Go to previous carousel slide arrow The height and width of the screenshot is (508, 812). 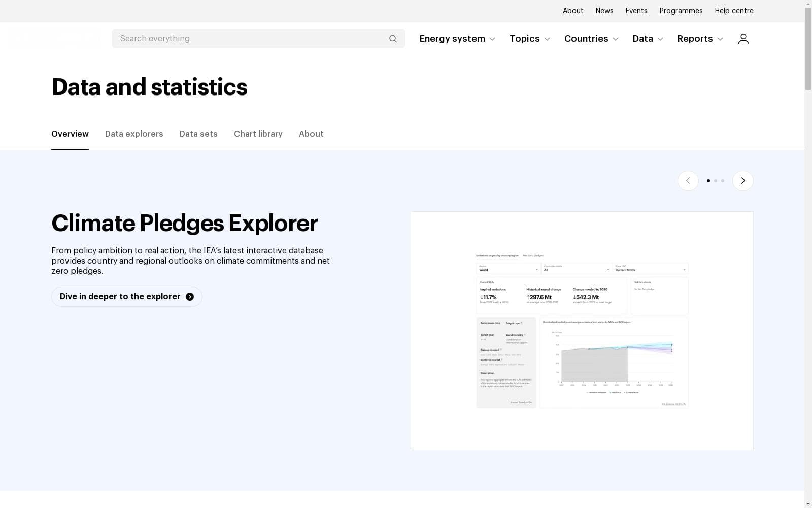tap(688, 181)
